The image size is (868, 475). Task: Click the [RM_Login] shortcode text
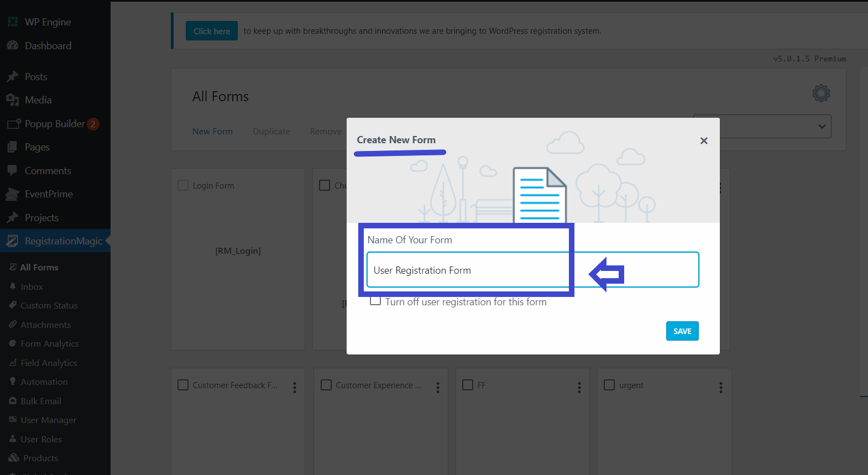tap(238, 250)
